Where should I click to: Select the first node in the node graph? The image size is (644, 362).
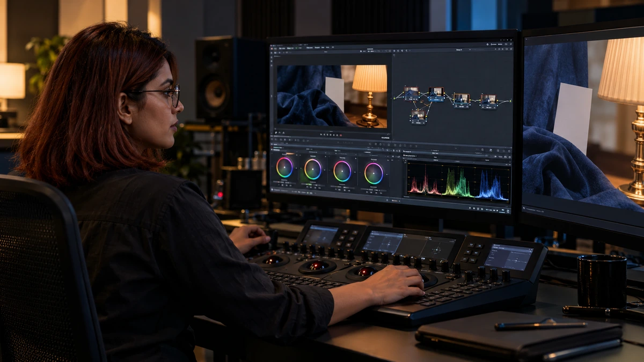[412, 93]
